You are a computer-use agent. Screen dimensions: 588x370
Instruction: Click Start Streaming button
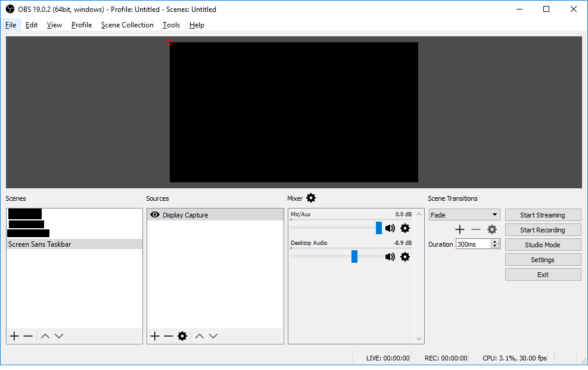[x=543, y=215]
